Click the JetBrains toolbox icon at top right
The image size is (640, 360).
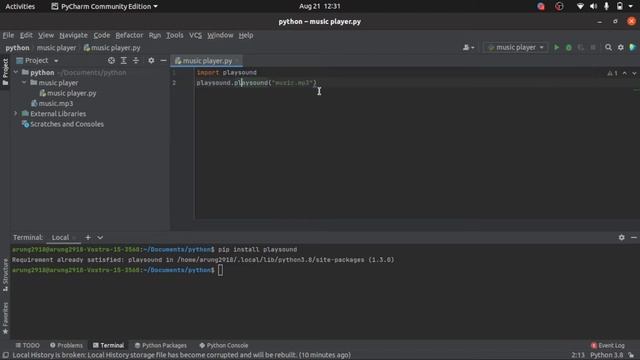[x=633, y=48]
